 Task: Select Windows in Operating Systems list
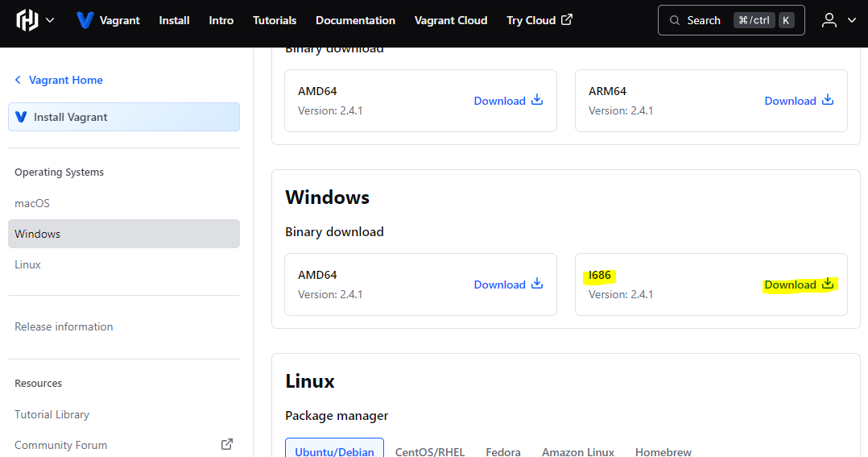click(124, 234)
